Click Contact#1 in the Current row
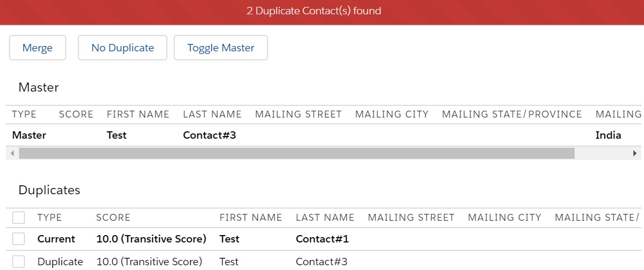 pos(322,239)
